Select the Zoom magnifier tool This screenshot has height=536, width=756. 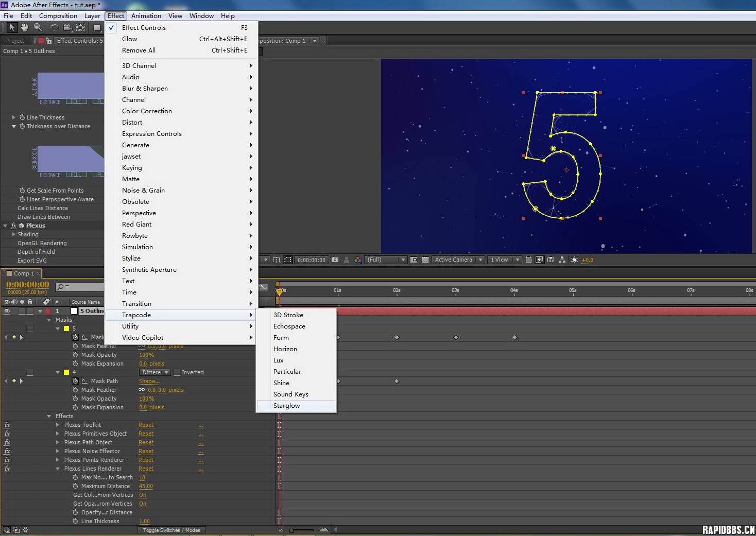tap(38, 27)
